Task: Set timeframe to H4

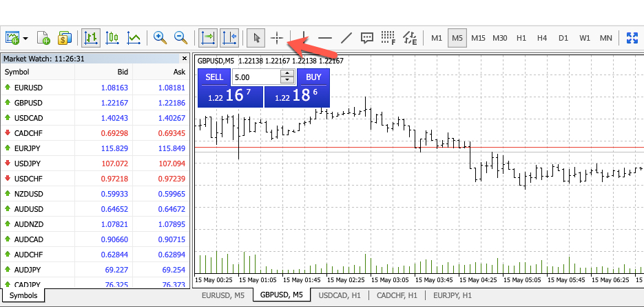Action: pyautogui.click(x=542, y=38)
